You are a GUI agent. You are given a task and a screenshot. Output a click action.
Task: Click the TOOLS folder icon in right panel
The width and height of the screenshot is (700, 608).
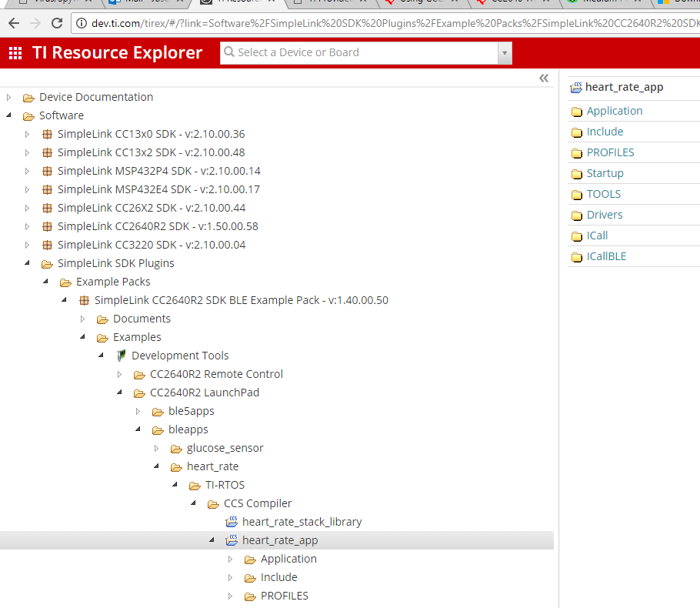tap(577, 195)
